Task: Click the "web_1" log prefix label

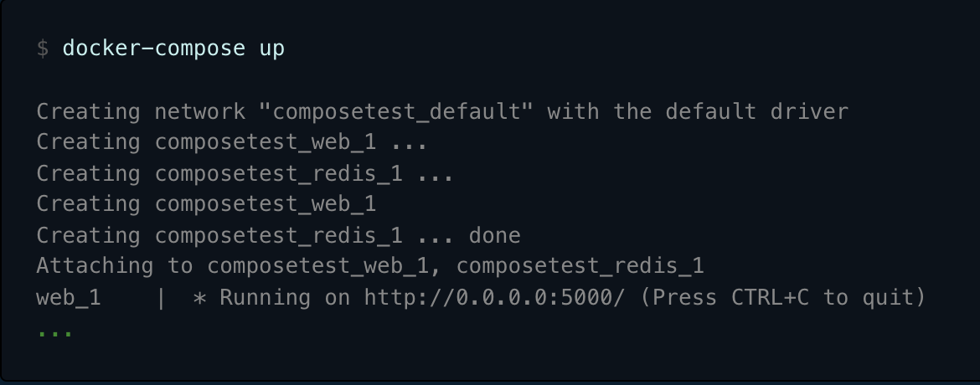Action: [x=69, y=298]
